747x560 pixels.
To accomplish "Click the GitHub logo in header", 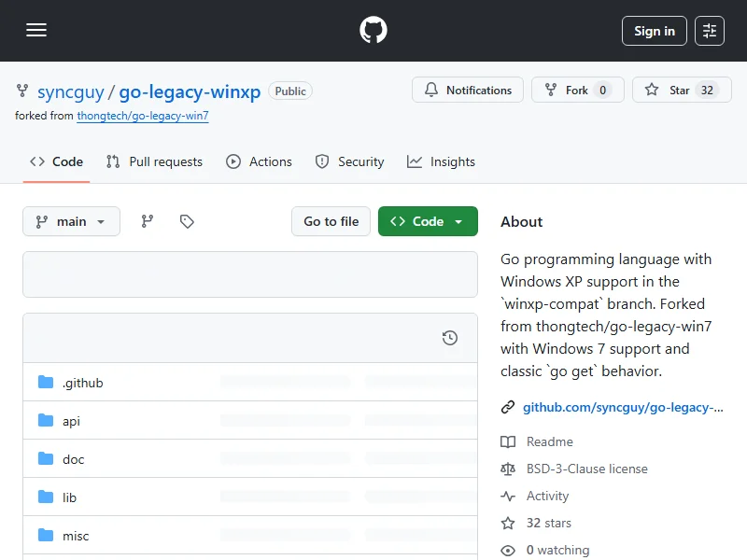I will [373, 31].
